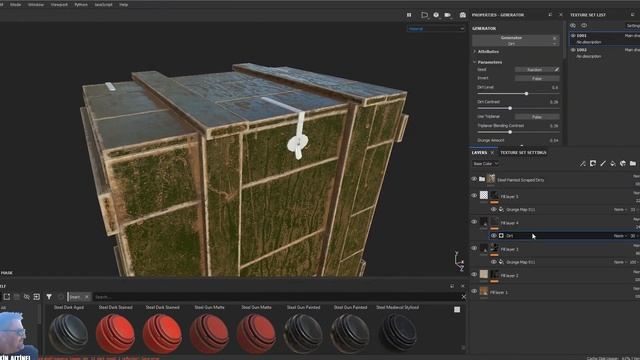Click the add mask icon in the Layers toolbar
The image size is (640, 360).
coord(593,163)
